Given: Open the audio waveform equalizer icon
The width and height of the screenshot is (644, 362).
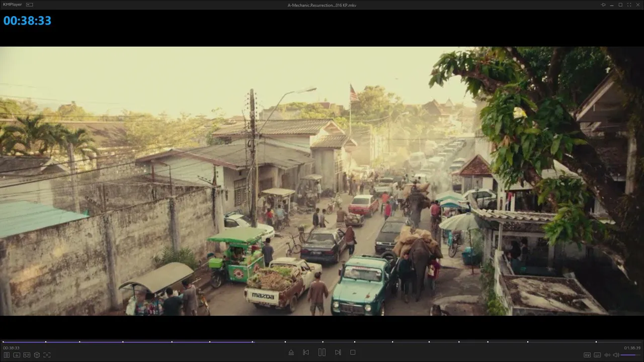Looking at the screenshot, I should [607, 355].
